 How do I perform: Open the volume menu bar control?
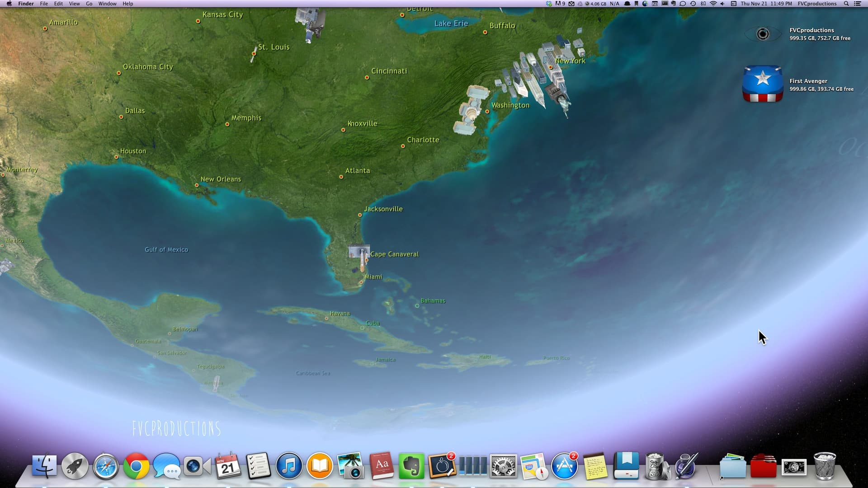coord(722,4)
